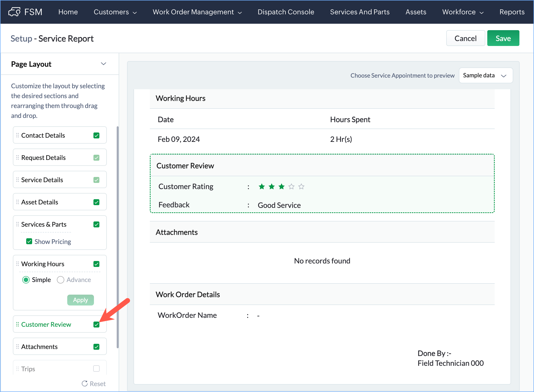Save the service report setup

tap(503, 38)
